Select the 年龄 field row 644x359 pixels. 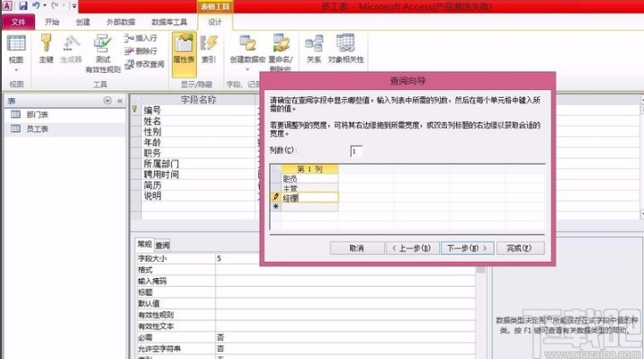tap(199, 142)
